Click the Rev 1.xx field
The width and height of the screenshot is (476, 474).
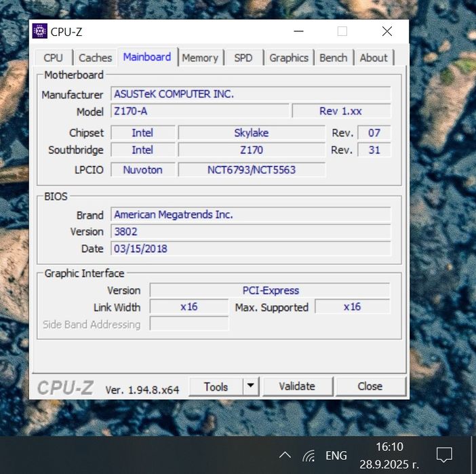(341, 111)
